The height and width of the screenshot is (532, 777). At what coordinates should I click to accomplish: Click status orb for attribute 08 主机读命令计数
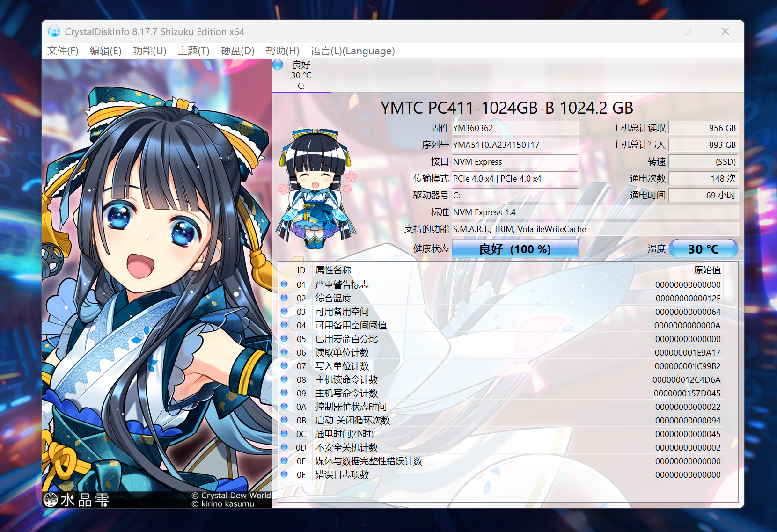click(284, 379)
